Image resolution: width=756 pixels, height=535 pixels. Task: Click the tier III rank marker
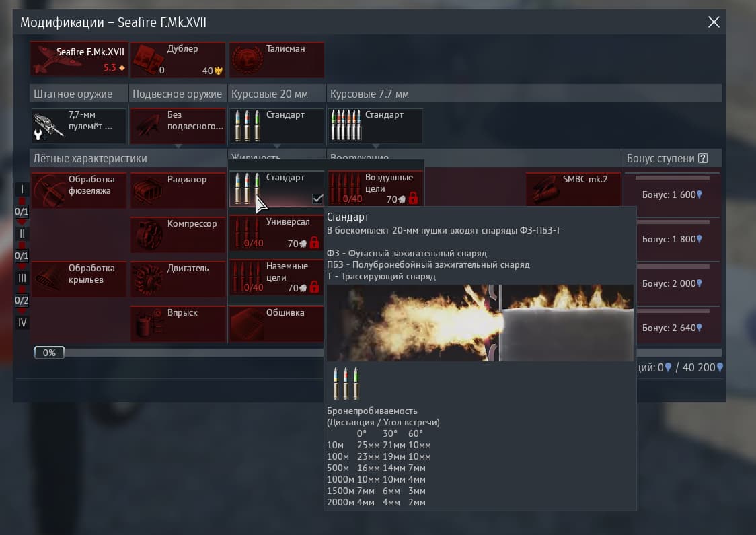pyautogui.click(x=22, y=279)
